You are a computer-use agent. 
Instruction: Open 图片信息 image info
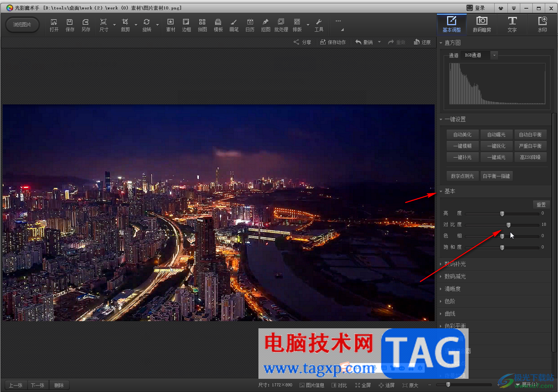click(312, 385)
